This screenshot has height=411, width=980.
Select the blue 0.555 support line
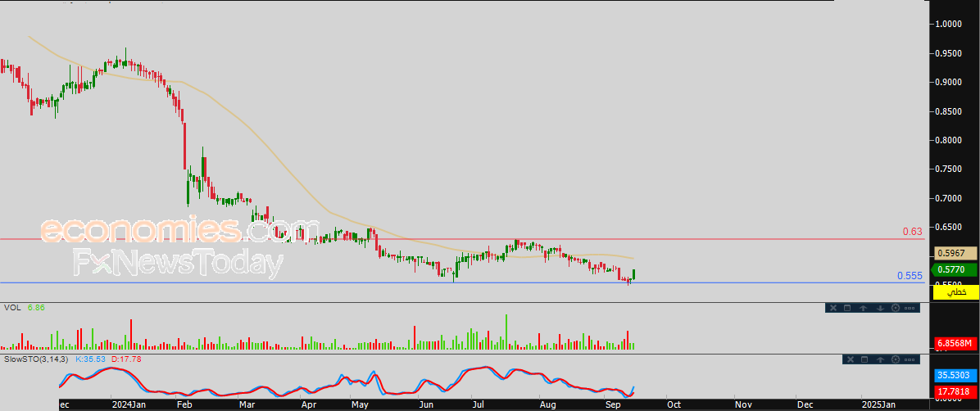[x=462, y=283]
